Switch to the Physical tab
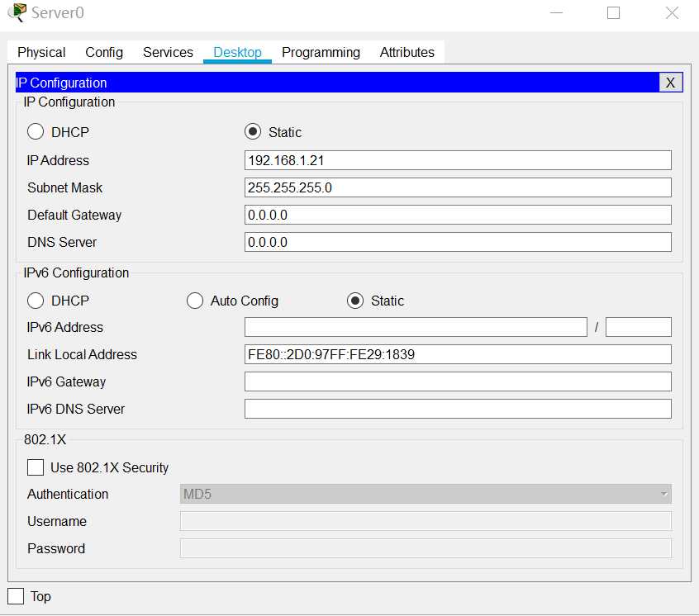 point(41,52)
